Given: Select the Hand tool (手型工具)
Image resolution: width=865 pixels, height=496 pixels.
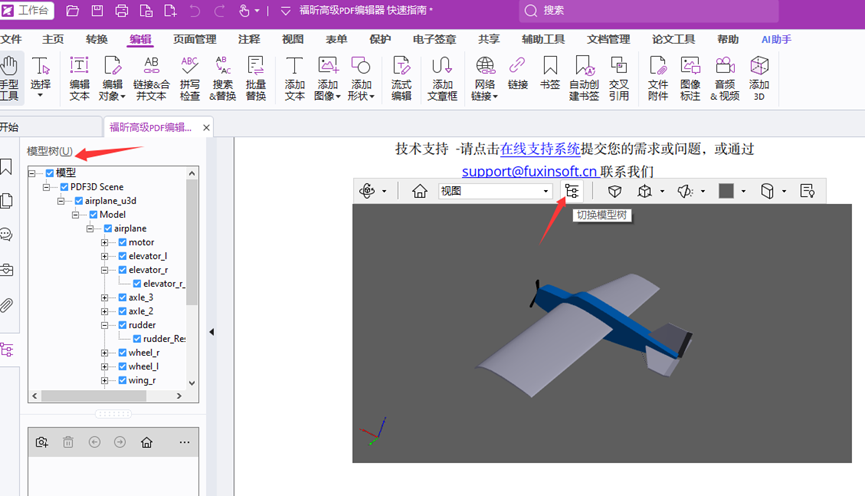Looking at the screenshot, I should click(x=9, y=76).
